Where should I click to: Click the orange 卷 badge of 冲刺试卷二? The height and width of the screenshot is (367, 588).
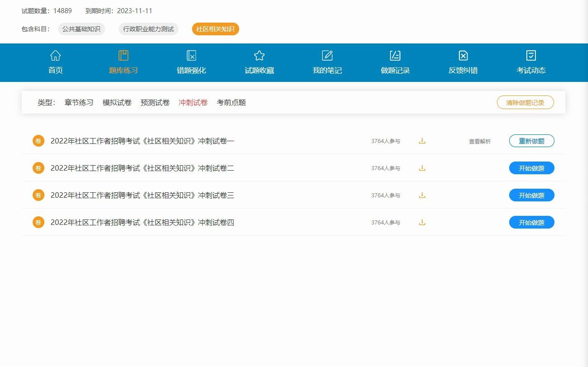[x=39, y=168]
